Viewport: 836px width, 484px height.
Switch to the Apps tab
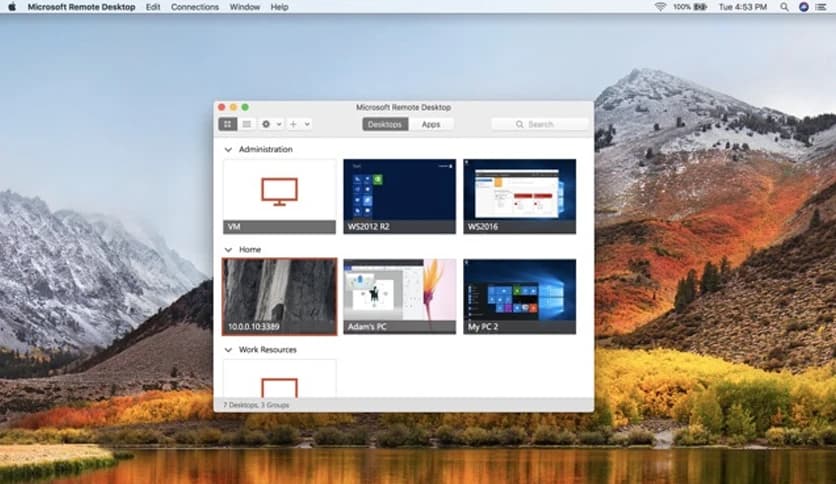(x=431, y=124)
